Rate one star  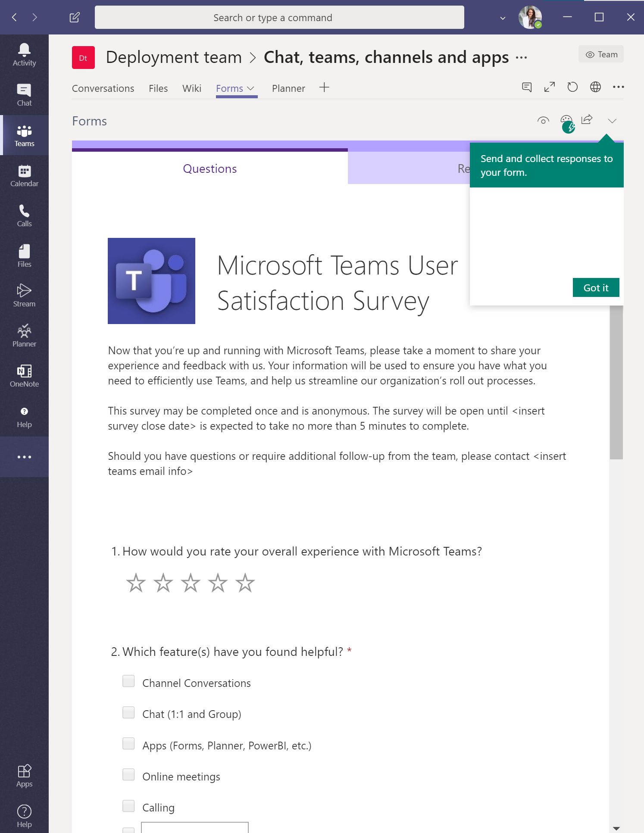click(x=136, y=583)
